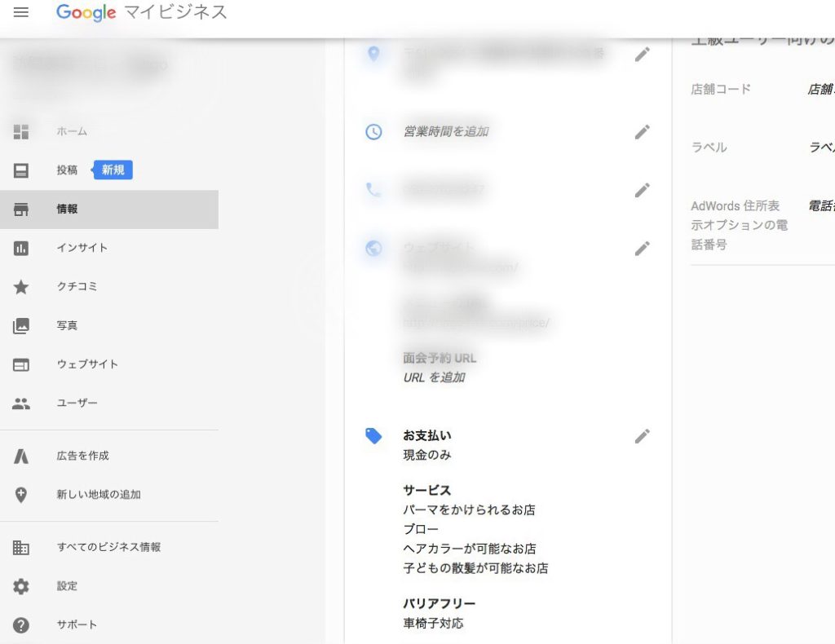The width and height of the screenshot is (835, 644).
Task: Open インサイト insights page
Action: click(82, 248)
